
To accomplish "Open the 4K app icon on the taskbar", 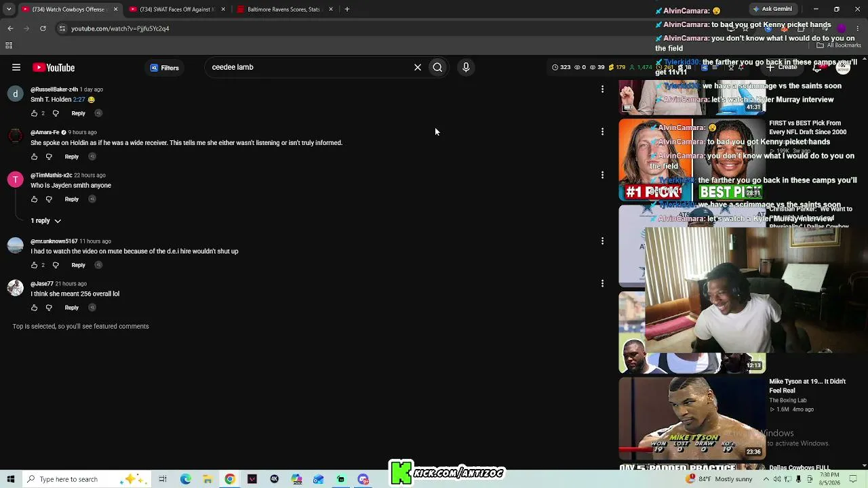I will coord(274,479).
